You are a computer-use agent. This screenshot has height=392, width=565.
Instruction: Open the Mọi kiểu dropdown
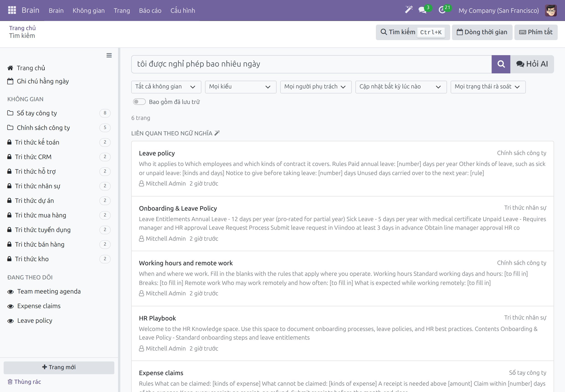[241, 87]
